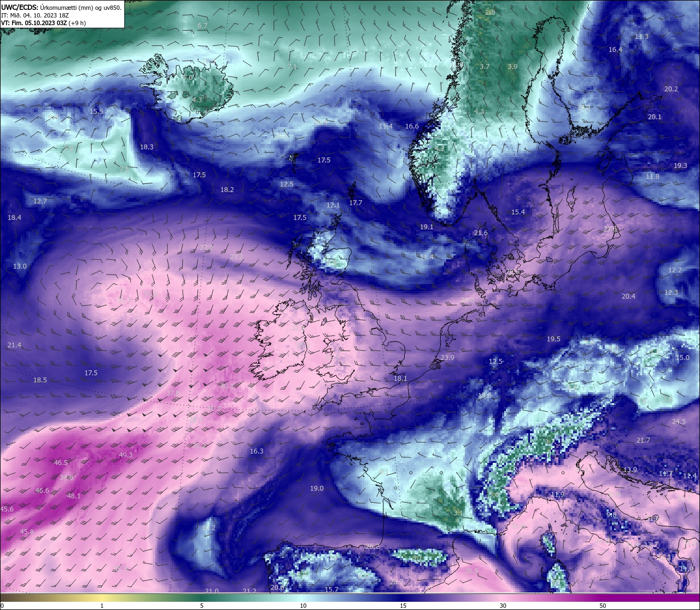Click the map value 12.7
The width and height of the screenshot is (700, 610).
click(x=40, y=201)
